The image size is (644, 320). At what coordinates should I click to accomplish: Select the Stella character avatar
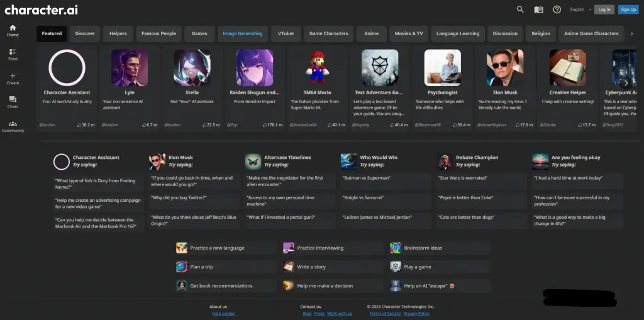point(192,68)
